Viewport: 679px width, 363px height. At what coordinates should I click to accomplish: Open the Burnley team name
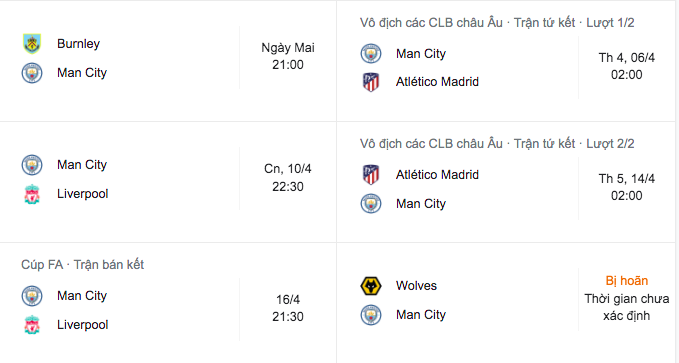78,44
